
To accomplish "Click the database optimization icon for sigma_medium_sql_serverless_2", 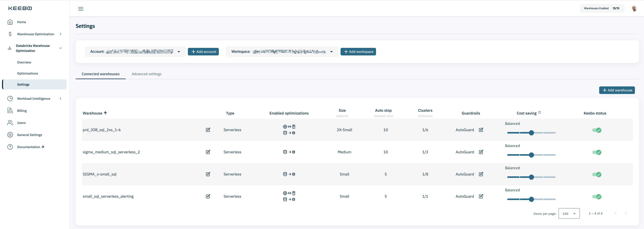I will tap(289, 152).
